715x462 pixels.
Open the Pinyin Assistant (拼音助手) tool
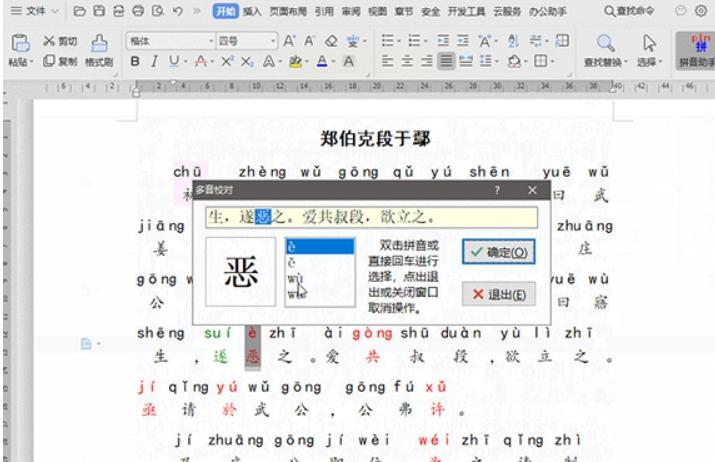click(696, 50)
